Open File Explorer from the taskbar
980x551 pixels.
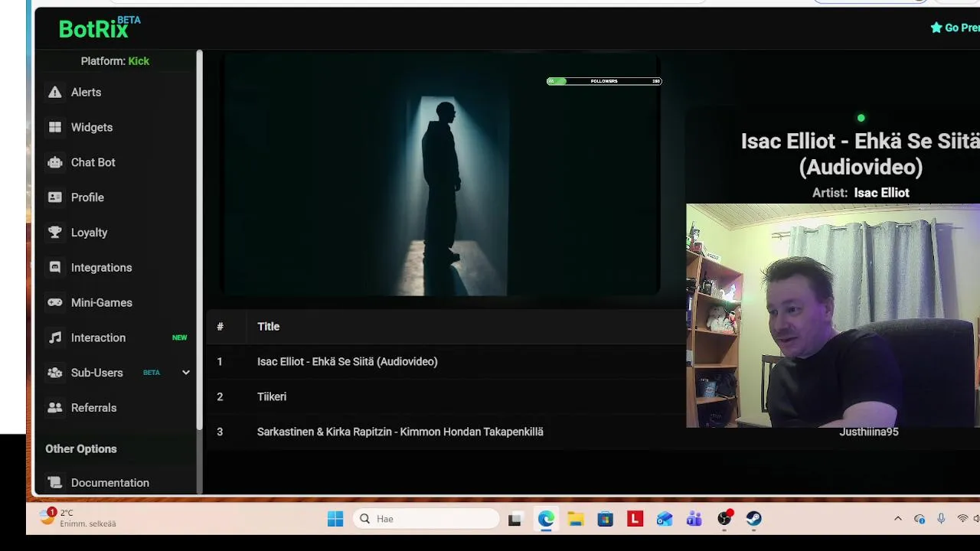point(576,519)
